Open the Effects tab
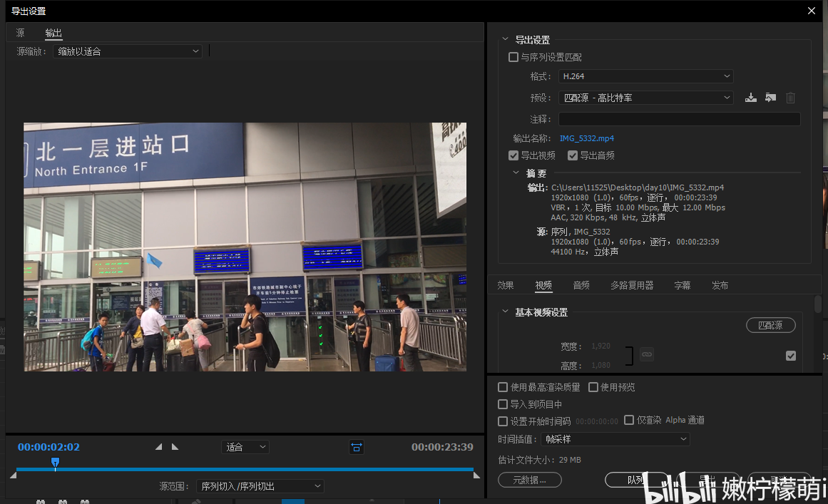Image resolution: width=828 pixels, height=504 pixels. [506, 285]
